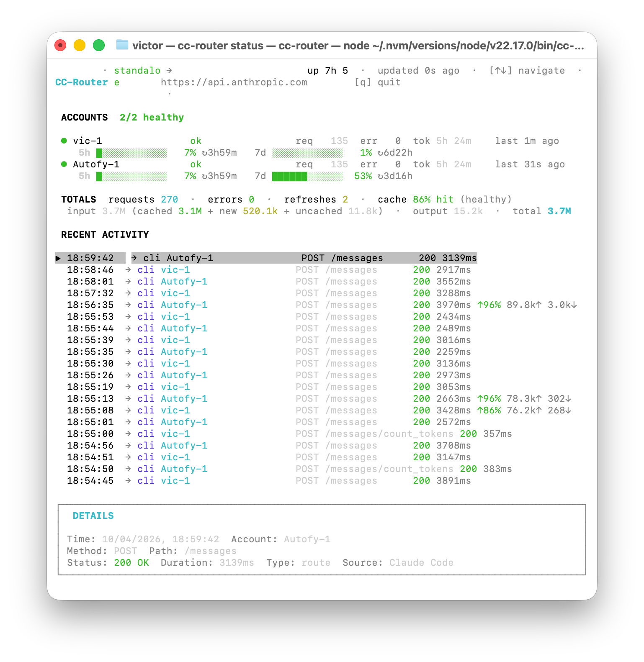Select the 18:58:01 activity timestamp
Image resolution: width=644 pixels, height=662 pixels.
click(90, 282)
